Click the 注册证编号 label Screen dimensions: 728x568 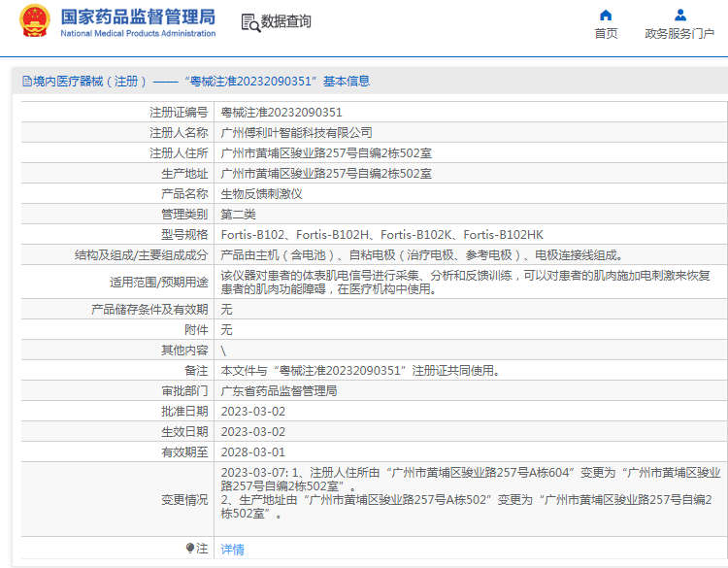tap(179, 113)
